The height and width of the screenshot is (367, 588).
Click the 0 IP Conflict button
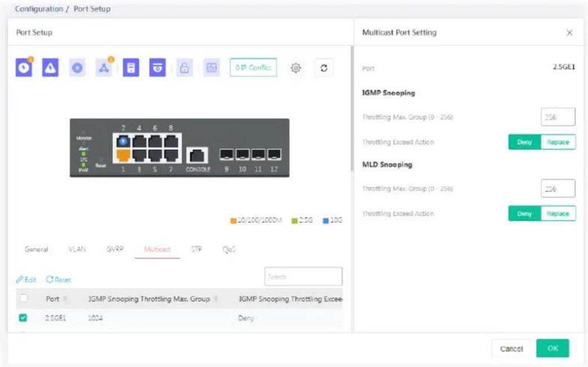pyautogui.click(x=253, y=68)
